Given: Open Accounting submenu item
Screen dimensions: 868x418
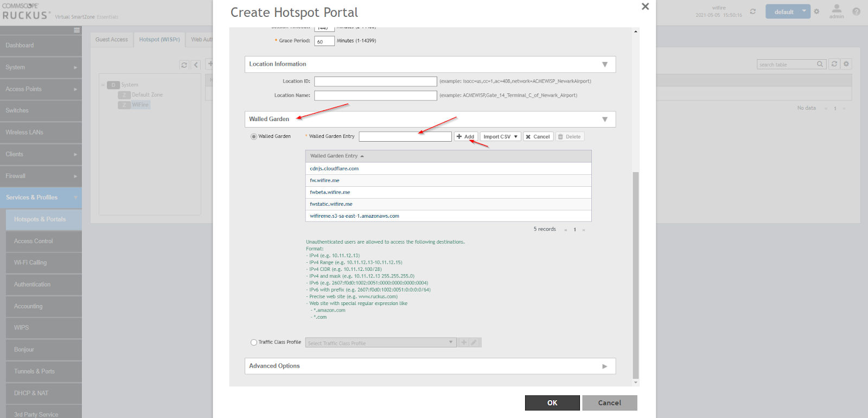Looking at the screenshot, I should 44,306.
